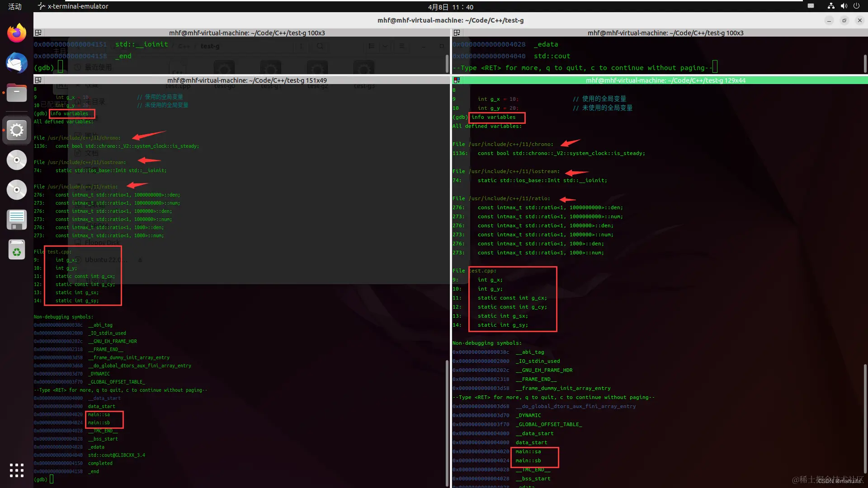
Task: Click the group icon of the left 100x3 pane
Action: tap(38, 33)
